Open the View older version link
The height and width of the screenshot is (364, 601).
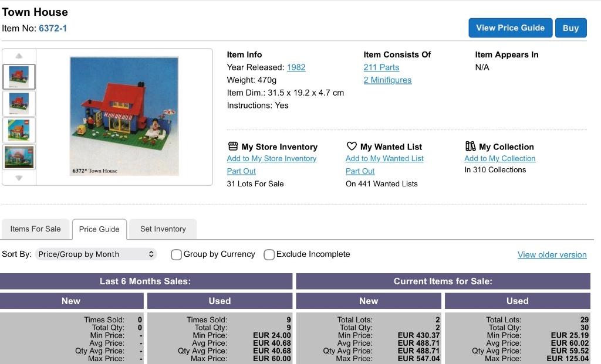[552, 255]
